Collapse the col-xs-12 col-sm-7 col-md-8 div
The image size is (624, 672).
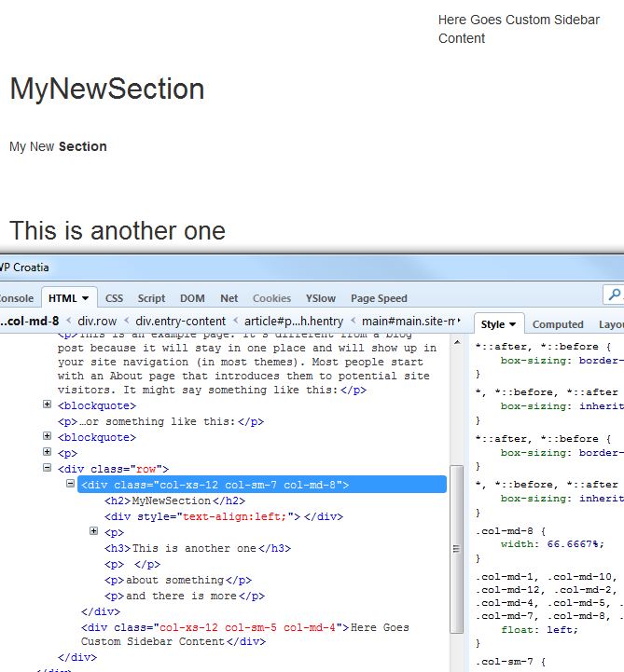[70, 484]
